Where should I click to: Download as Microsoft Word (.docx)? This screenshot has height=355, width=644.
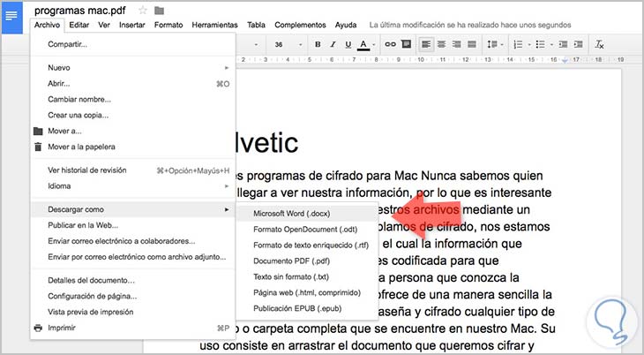(307, 214)
